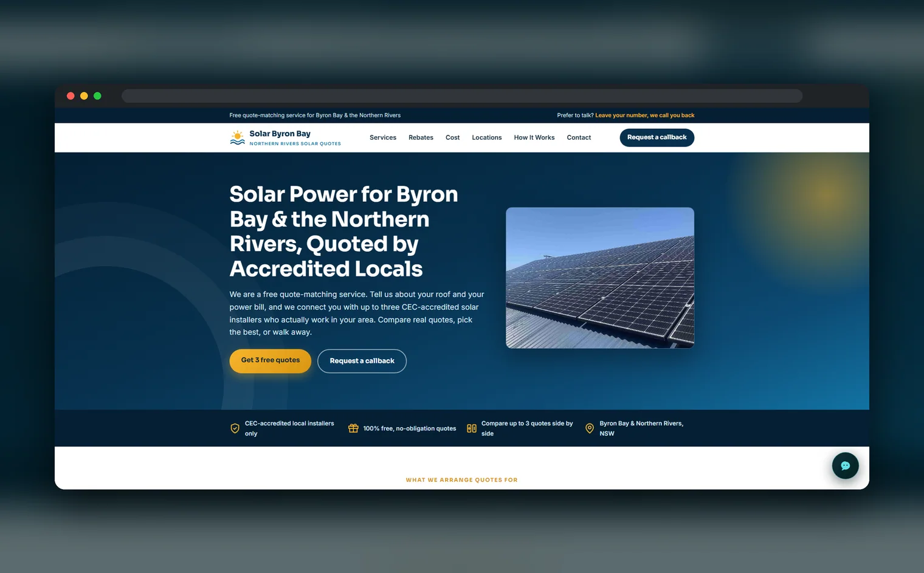Screen dimensions: 924x573
Task: Click the 'Free quote-matching service' top bar text
Action: 315,115
